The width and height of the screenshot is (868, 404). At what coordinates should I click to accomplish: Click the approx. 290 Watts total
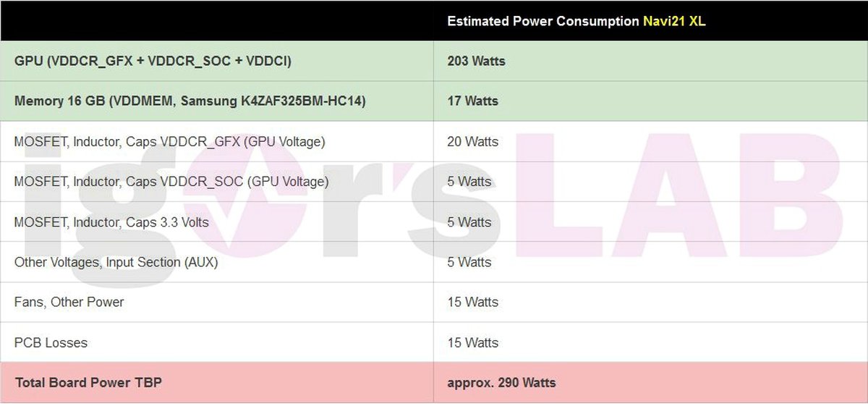(501, 382)
